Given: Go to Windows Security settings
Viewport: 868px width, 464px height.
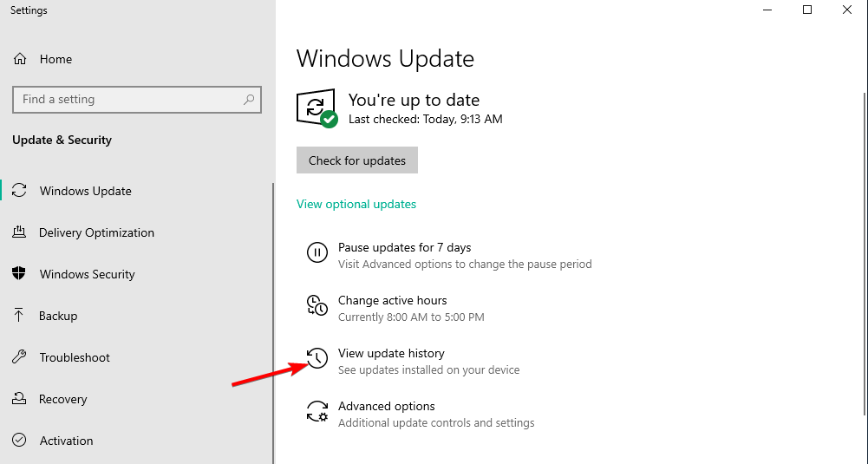Looking at the screenshot, I should [x=87, y=273].
